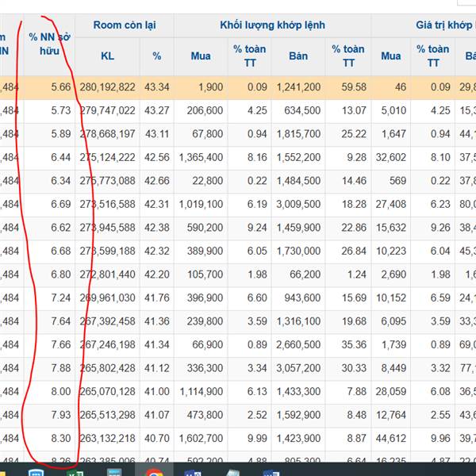
Task: Click the 1,365,400 buy volume cell
Action: [x=201, y=157]
